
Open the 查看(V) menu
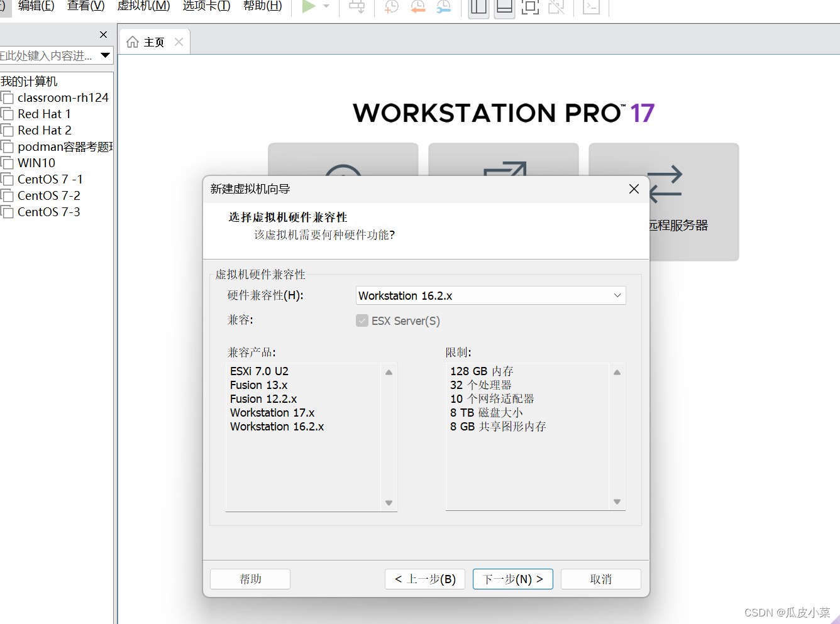[86, 6]
